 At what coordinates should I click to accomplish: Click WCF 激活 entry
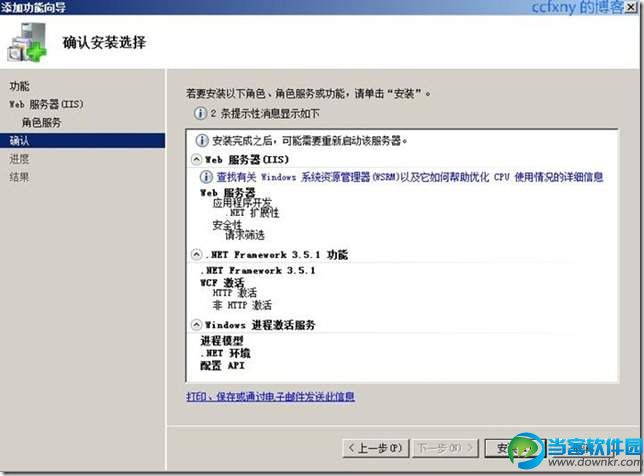click(x=222, y=283)
